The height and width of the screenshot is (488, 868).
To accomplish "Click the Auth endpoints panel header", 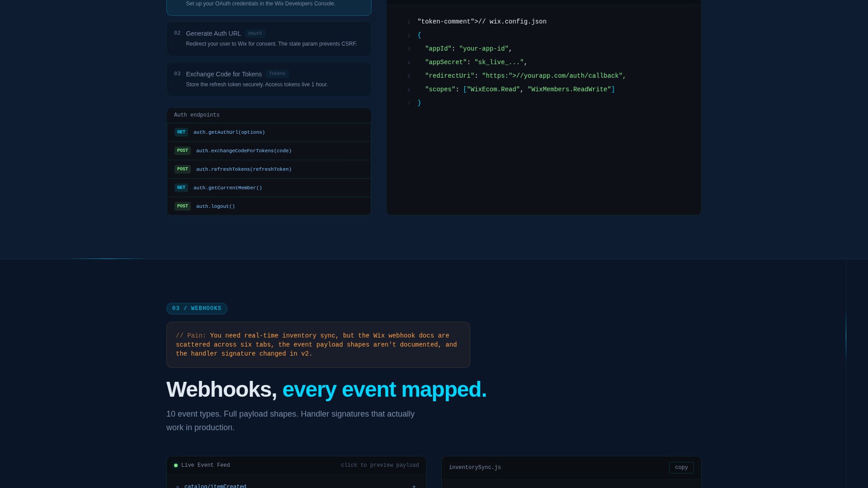I will pos(269,115).
